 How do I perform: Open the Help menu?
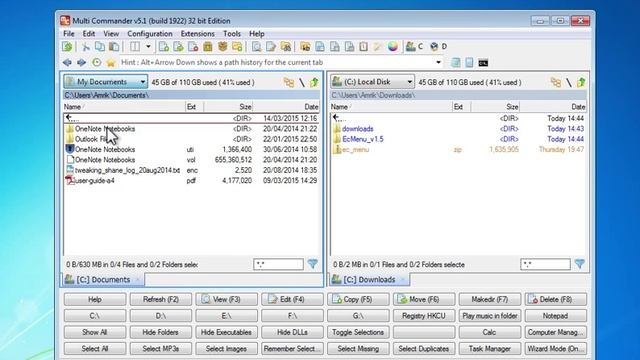(x=257, y=33)
